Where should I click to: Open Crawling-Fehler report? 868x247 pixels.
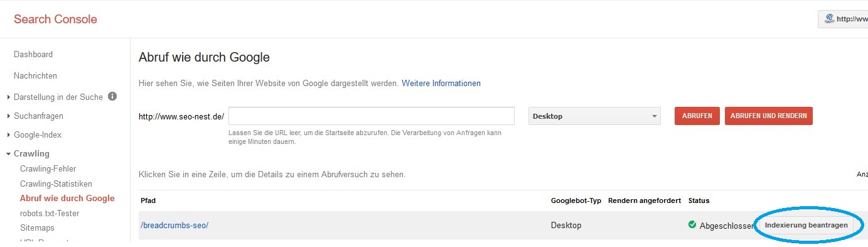click(x=48, y=169)
